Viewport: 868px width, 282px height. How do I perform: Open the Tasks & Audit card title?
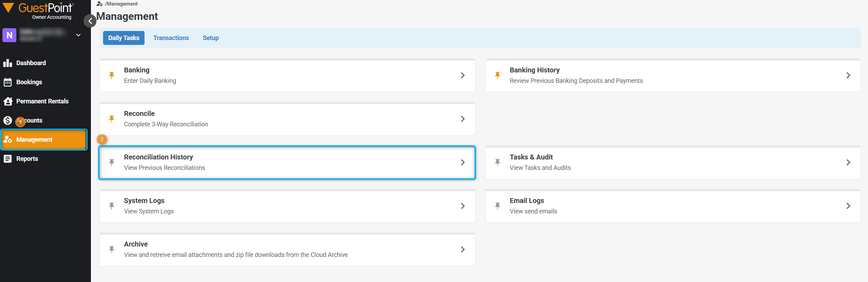point(531,157)
